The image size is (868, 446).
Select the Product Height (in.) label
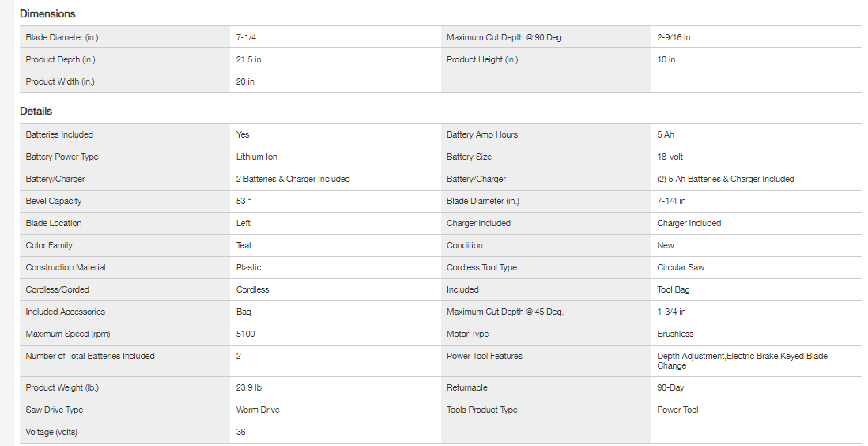(482, 59)
